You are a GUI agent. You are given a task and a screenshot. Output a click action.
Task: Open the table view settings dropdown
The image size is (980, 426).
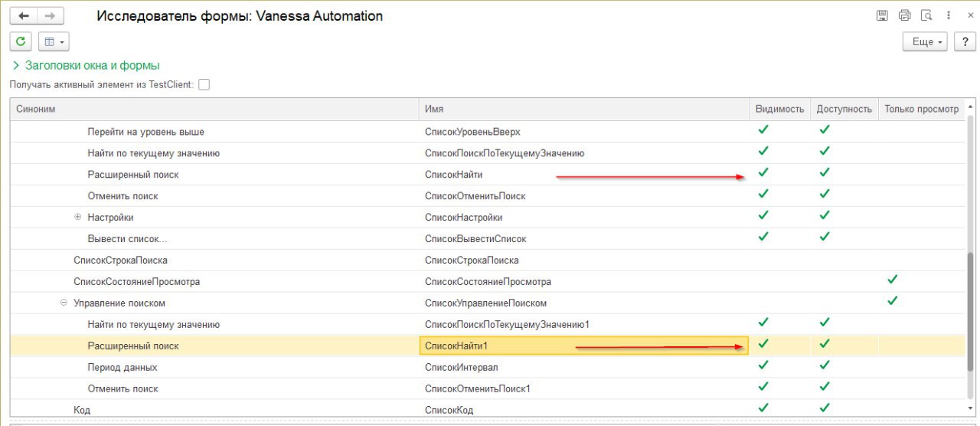point(54,41)
